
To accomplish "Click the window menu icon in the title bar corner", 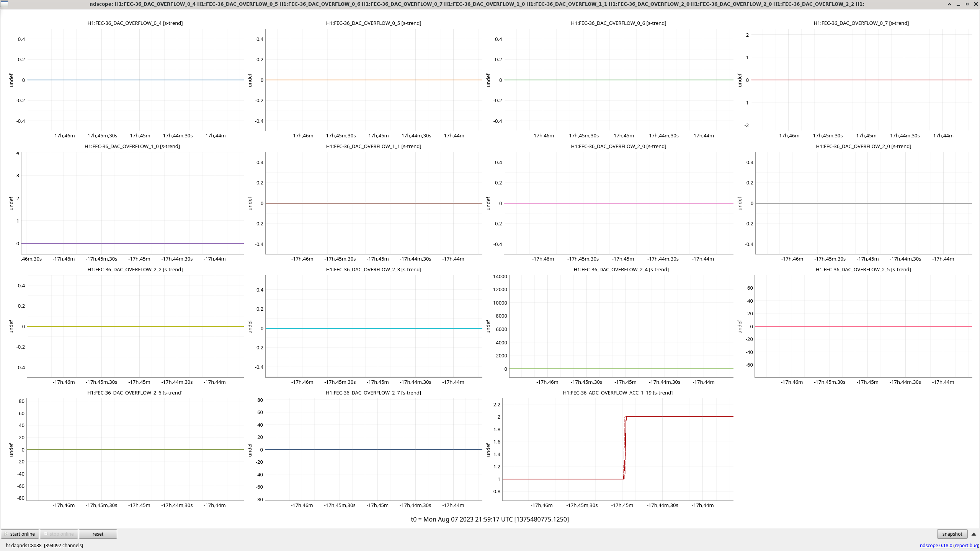I will click(4, 4).
